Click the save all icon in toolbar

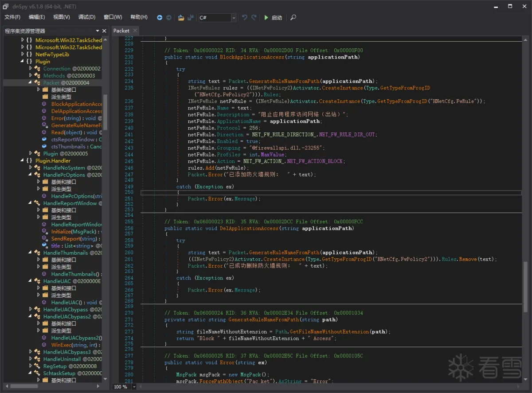pyautogui.click(x=191, y=18)
